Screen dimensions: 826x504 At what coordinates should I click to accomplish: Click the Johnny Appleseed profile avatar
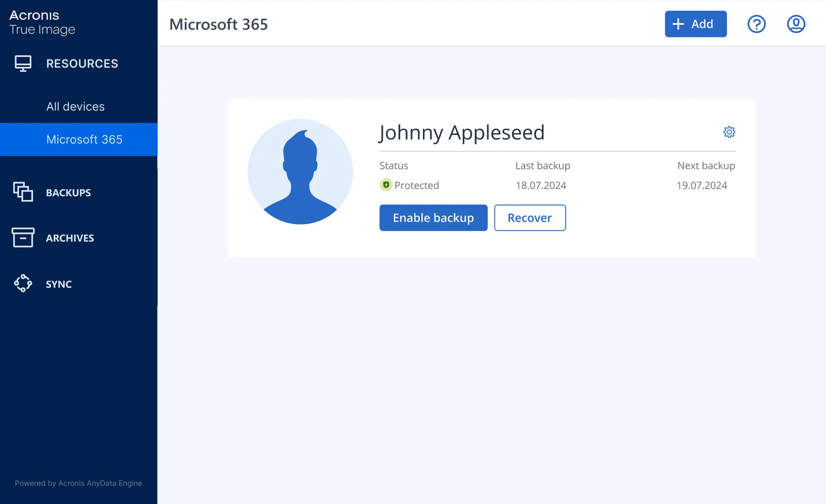click(x=301, y=172)
